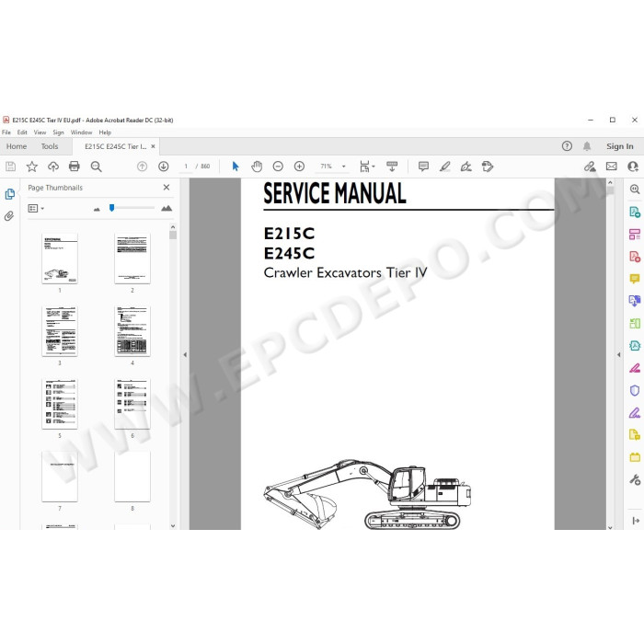This screenshot has width=644, height=644.
Task: Click the Sign In button
Action: click(620, 146)
